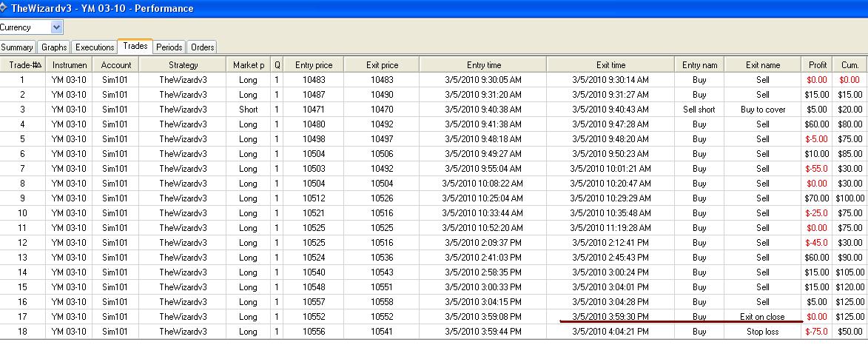Viewport: 868px width, 345px height.
Task: Click exit price 10541
Action: 382,332
